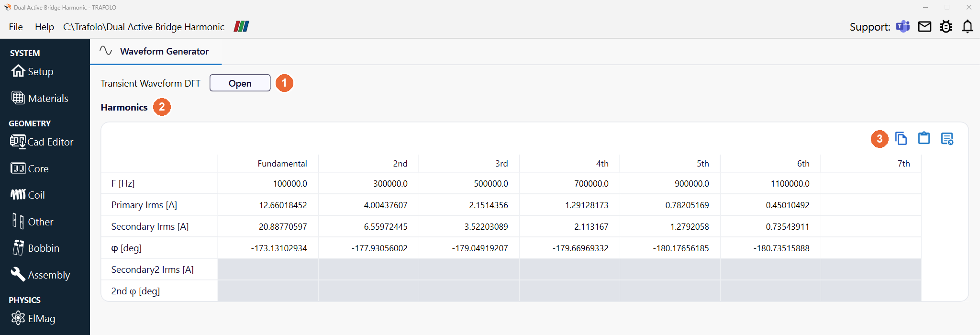Report a bug icon
Screen dimensions: 980x335
(946, 26)
